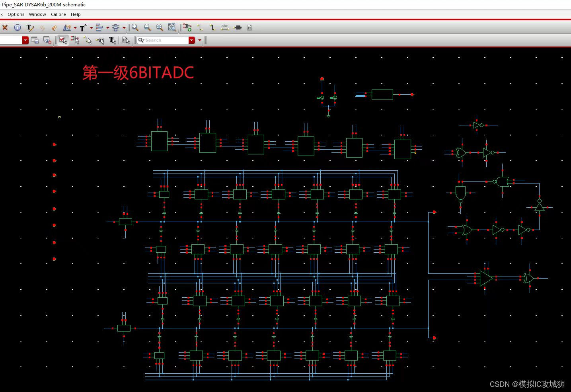The height and width of the screenshot is (392, 571).
Task: Select the Zoom Out magnifier tool
Action: tap(147, 27)
